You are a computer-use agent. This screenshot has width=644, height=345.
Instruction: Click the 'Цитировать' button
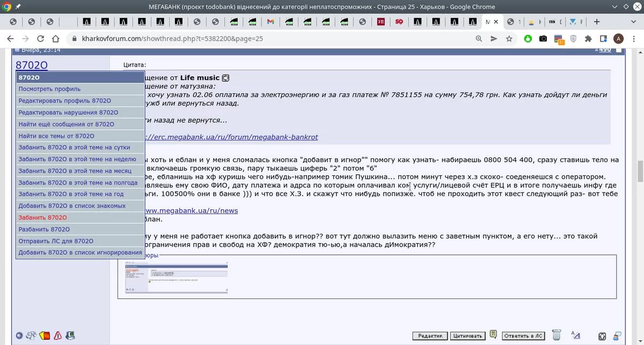tap(467, 336)
